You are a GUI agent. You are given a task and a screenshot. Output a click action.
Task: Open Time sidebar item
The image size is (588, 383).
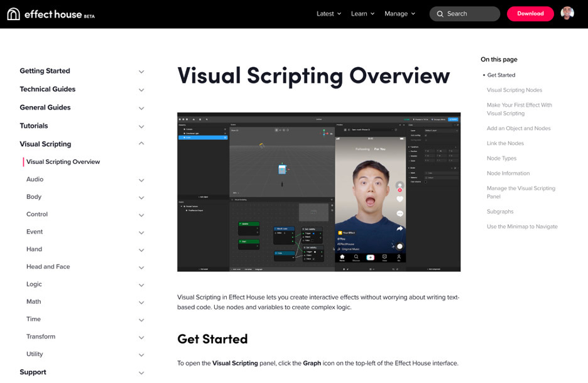tap(33, 319)
